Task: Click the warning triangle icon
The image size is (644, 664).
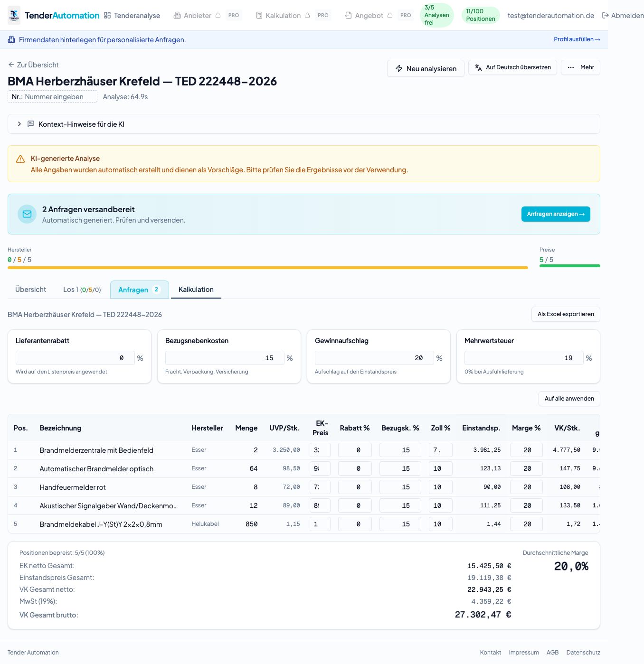Action: [20, 159]
